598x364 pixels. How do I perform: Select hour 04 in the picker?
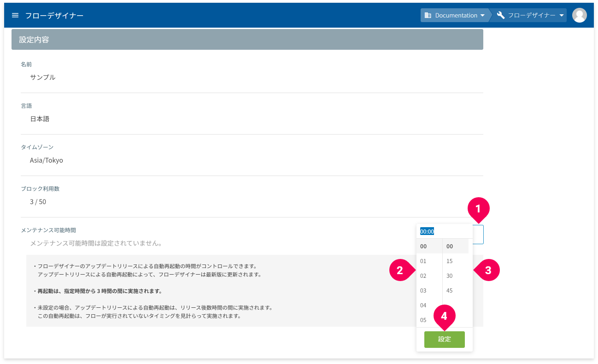pyautogui.click(x=429, y=305)
